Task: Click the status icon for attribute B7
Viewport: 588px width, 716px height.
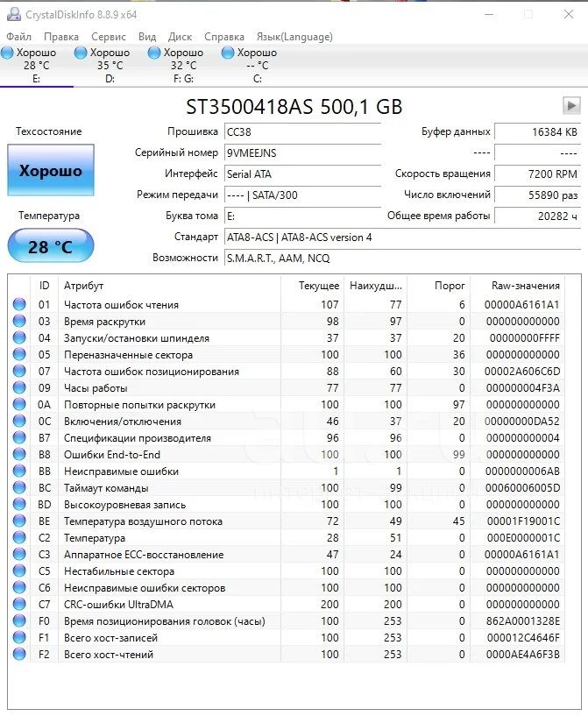Action: (x=19, y=437)
